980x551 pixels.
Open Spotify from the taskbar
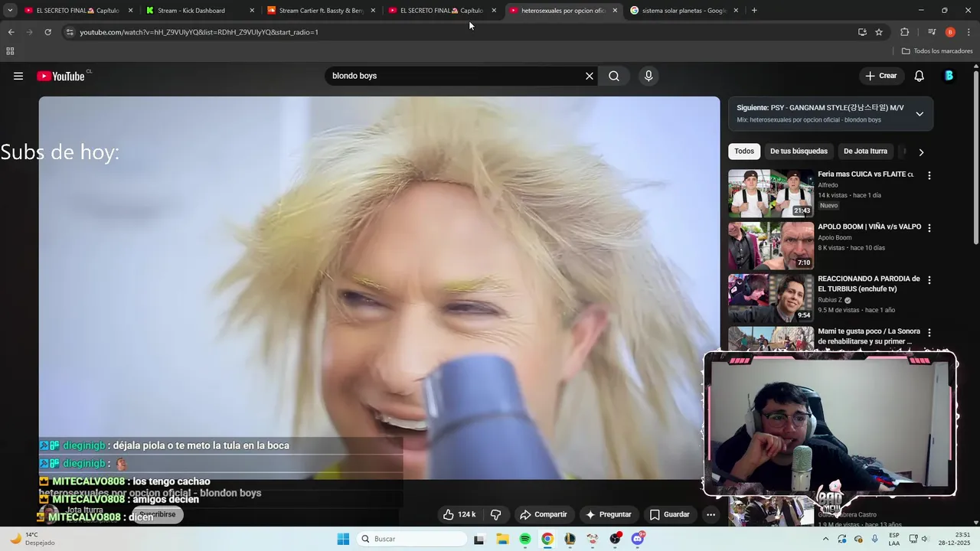524,539
